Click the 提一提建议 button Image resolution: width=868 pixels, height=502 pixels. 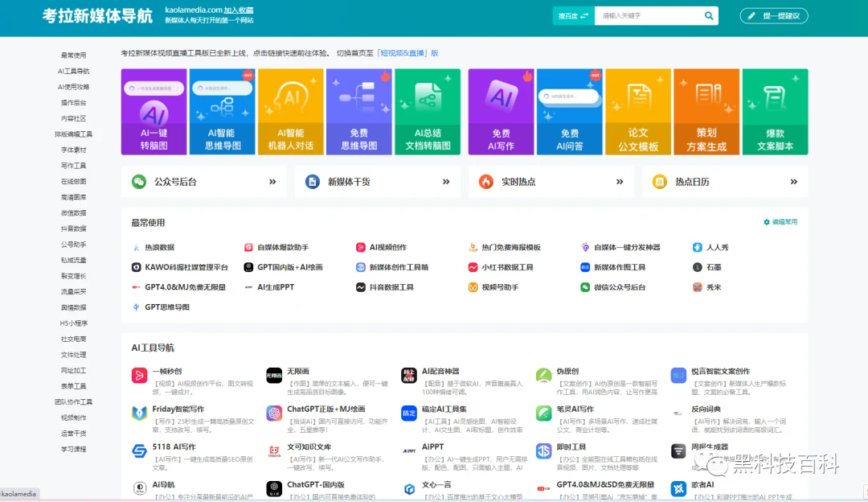[774, 15]
